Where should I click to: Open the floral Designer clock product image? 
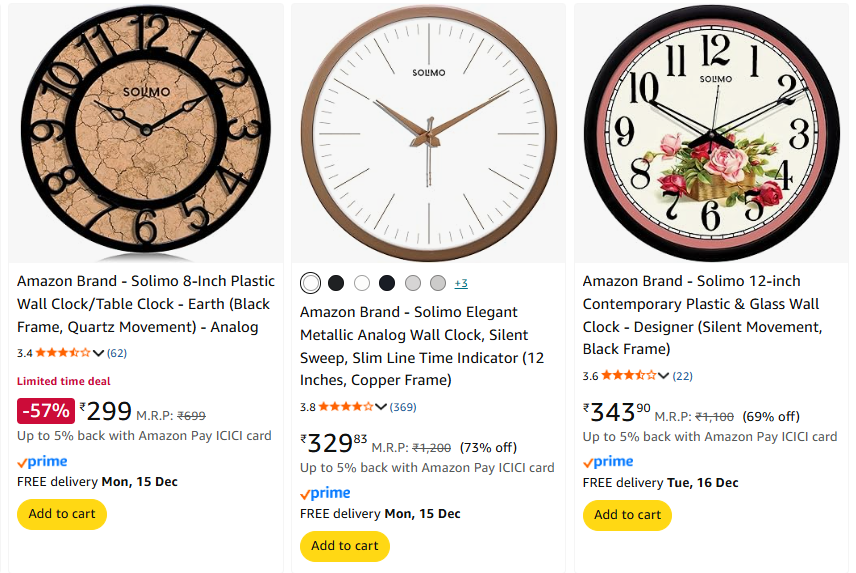tap(714, 133)
